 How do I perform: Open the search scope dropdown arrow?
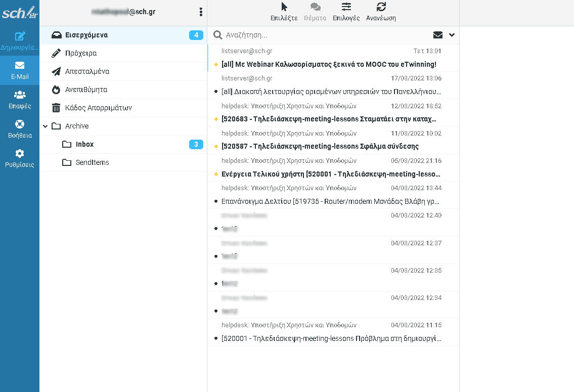451,35
